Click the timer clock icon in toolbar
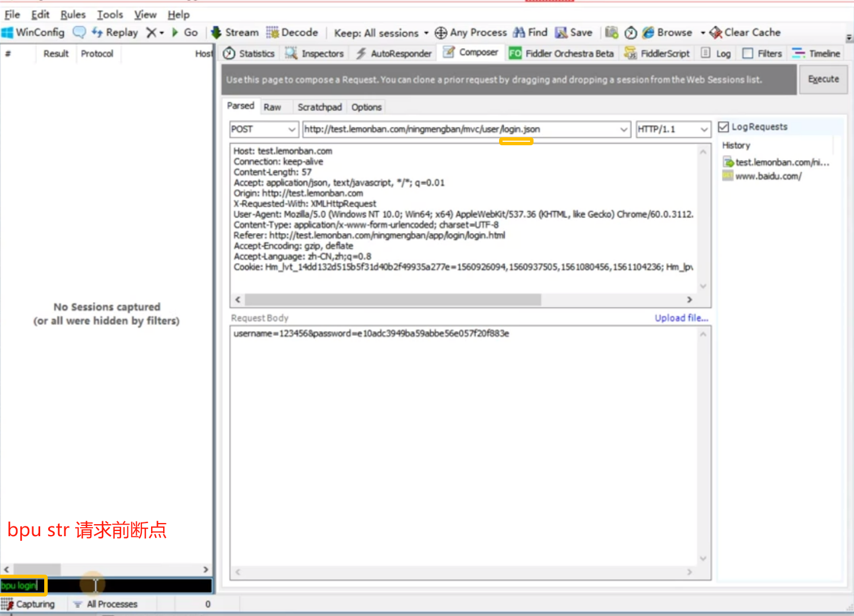854x616 pixels. point(631,33)
